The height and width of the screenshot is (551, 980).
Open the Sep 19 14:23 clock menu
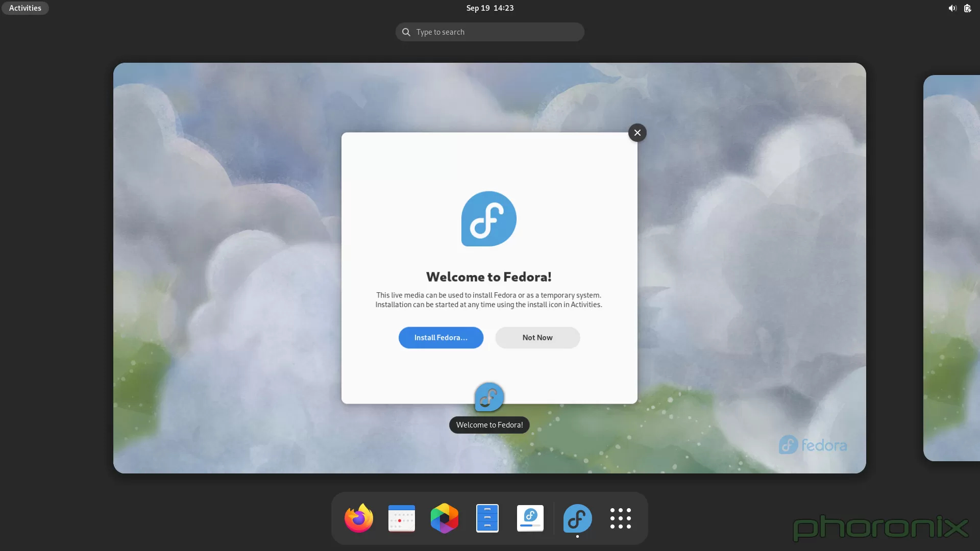pos(490,8)
